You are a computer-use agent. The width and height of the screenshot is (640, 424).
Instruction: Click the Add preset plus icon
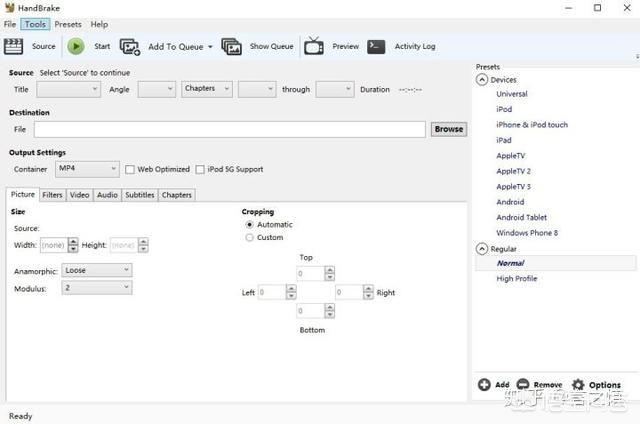click(484, 384)
